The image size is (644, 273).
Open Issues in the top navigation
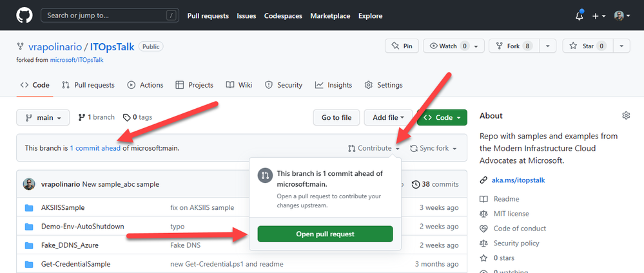click(x=246, y=16)
